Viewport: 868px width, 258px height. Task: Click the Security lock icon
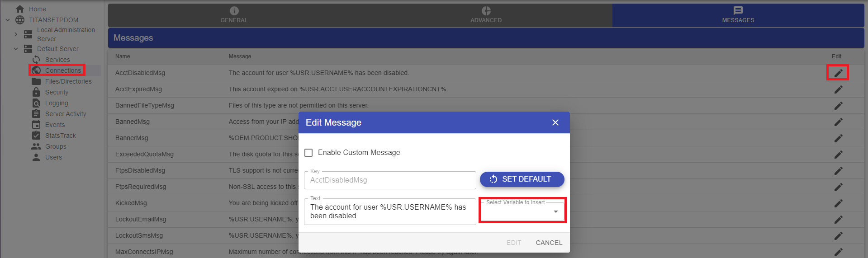pyautogui.click(x=36, y=92)
